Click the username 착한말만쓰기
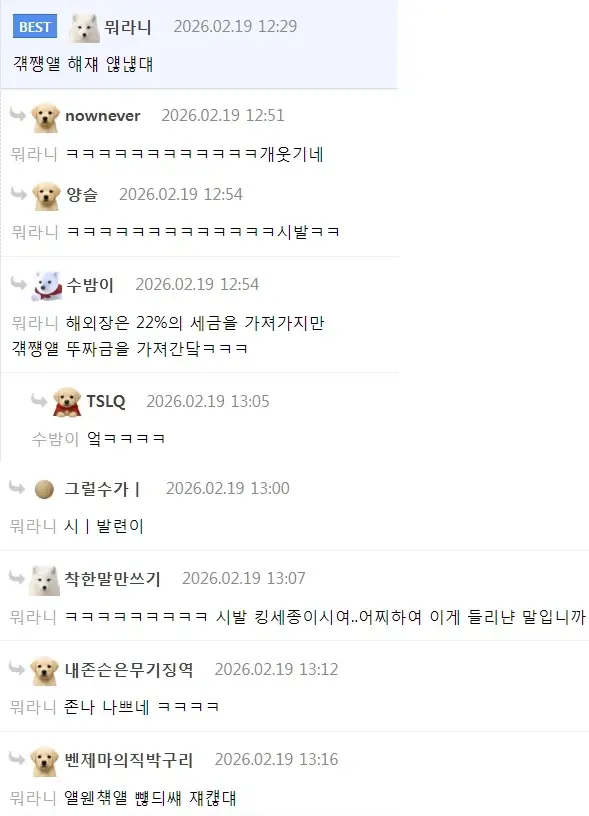 coord(112,579)
